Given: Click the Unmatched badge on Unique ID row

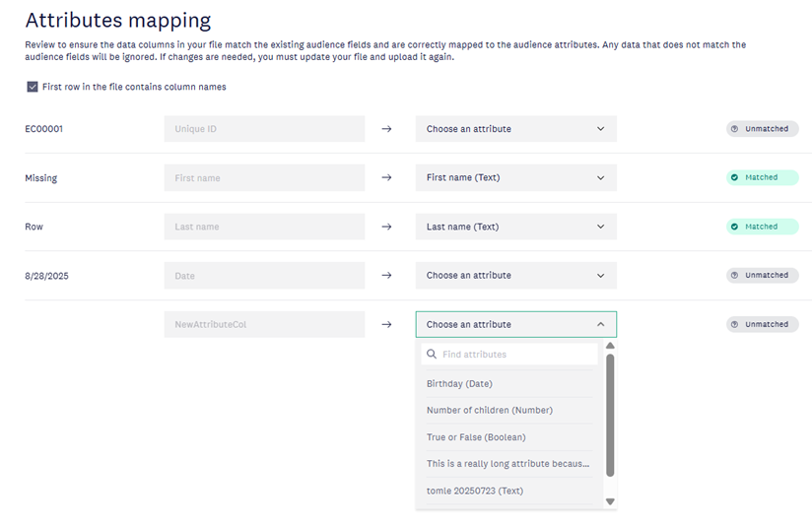Looking at the screenshot, I should (x=762, y=129).
